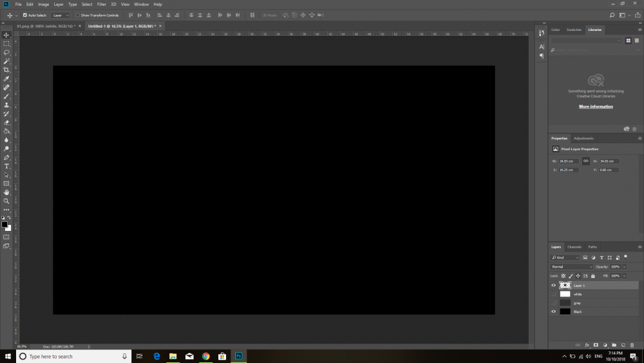Hide the Black layer

pos(553,311)
